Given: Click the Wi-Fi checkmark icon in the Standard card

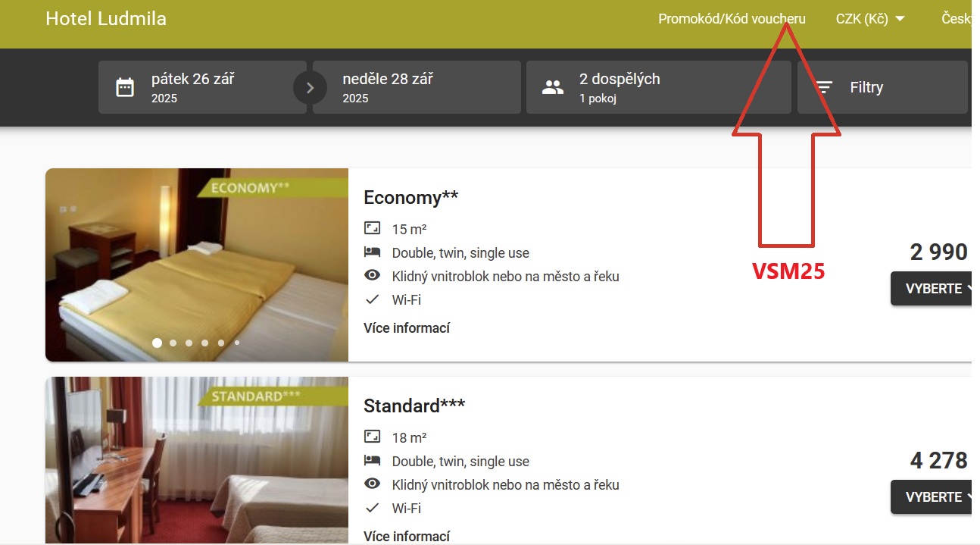Looking at the screenshot, I should 372,508.
